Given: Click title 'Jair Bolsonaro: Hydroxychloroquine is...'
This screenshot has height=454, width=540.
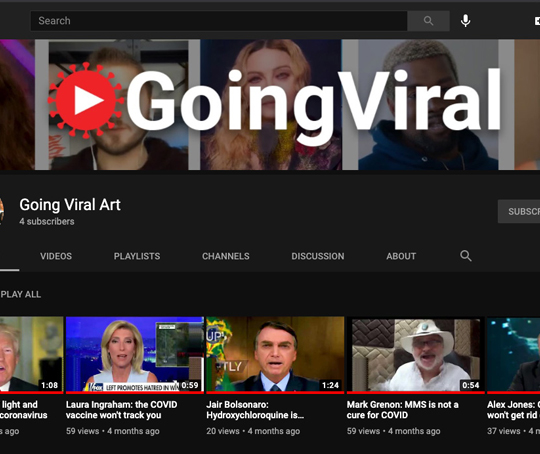Looking at the screenshot, I should [x=255, y=410].
